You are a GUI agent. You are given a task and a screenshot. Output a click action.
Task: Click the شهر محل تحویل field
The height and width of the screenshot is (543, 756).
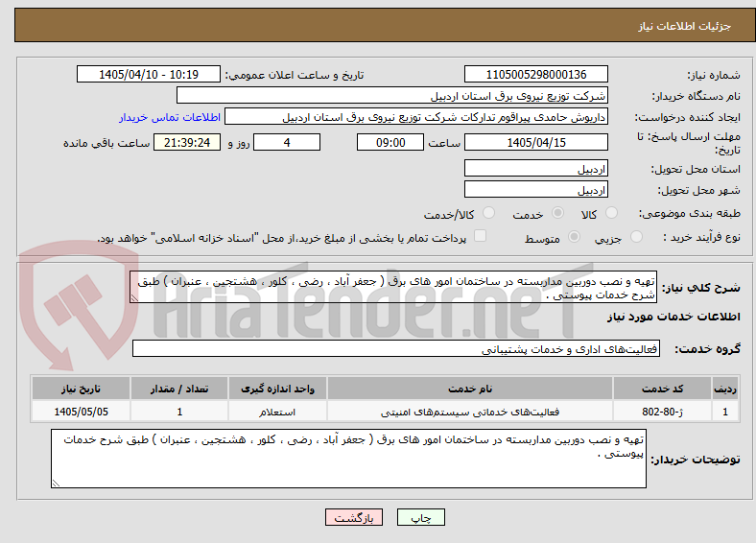coord(536,189)
